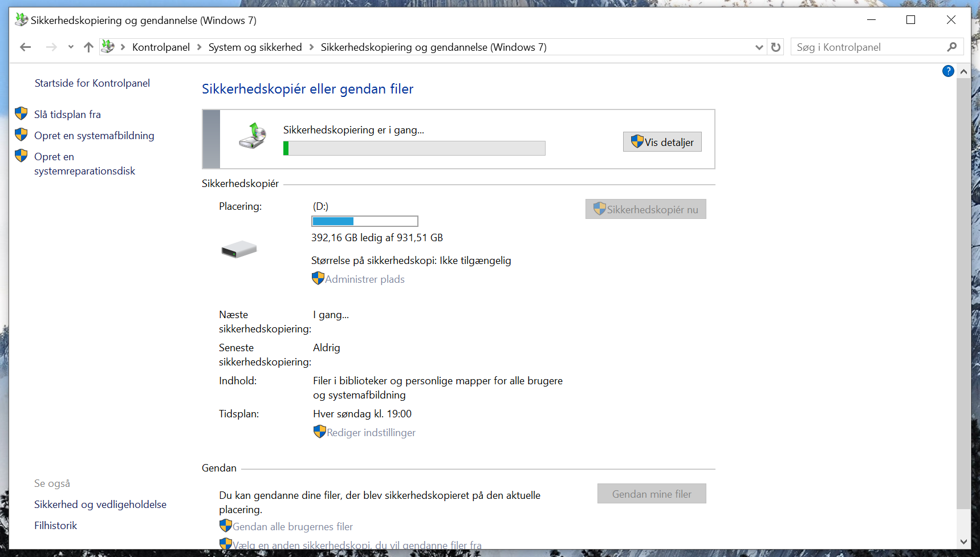Screen dimensions: 980x557
Task: Expand chevron after System og sikkerhed
Action: [x=311, y=47]
